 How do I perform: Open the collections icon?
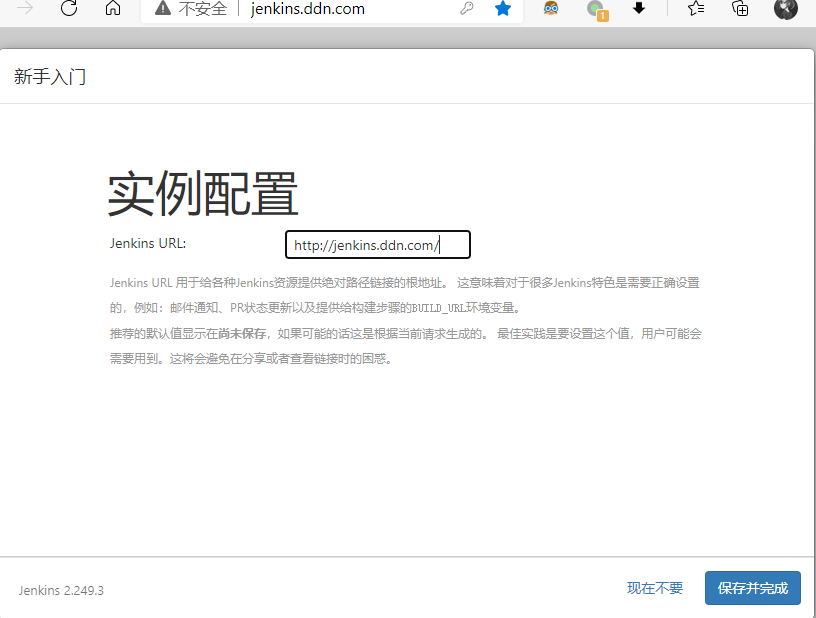tap(740, 8)
